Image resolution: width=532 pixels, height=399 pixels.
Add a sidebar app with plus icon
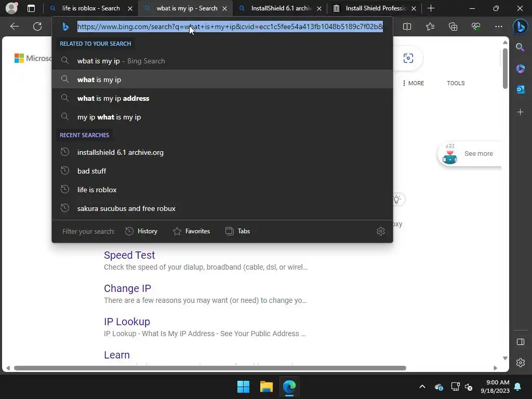[x=520, y=112]
